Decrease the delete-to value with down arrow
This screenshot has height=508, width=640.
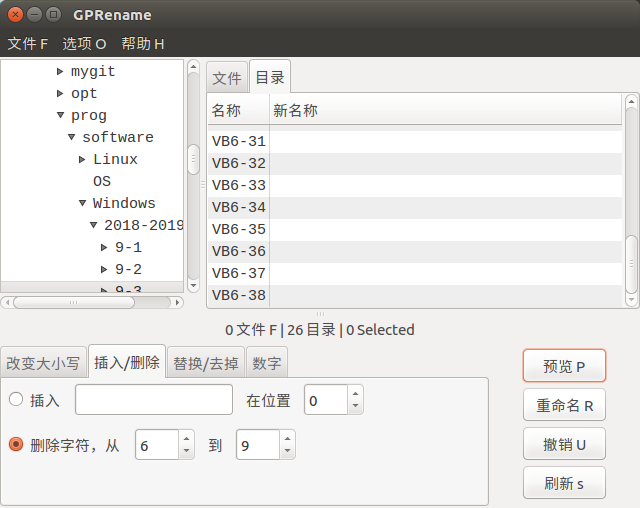point(287,450)
